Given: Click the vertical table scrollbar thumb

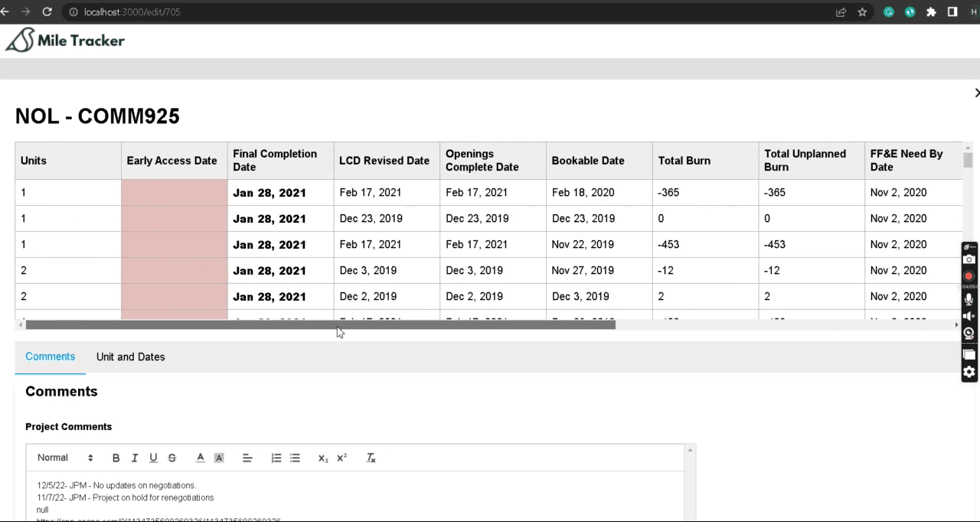Looking at the screenshot, I should click(968, 160).
